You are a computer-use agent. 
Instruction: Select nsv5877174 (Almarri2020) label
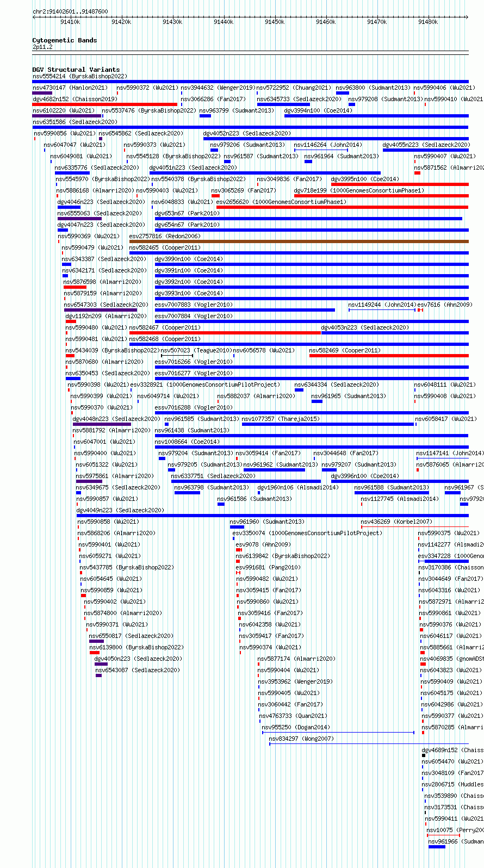[x=296, y=659]
